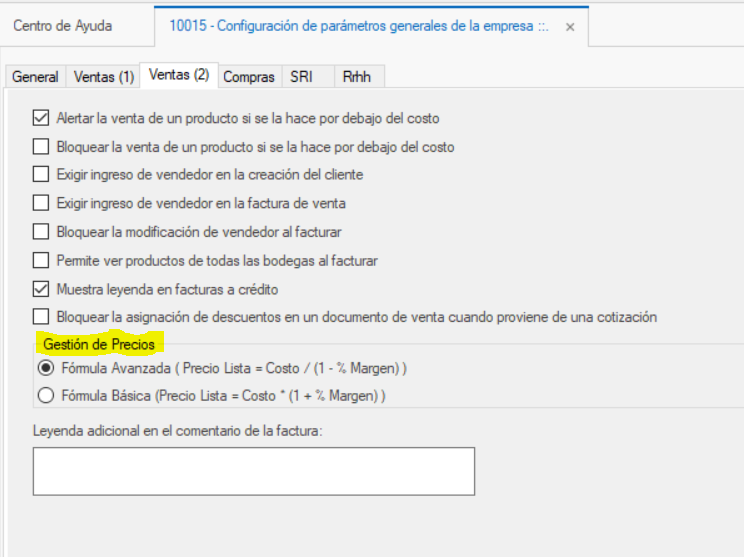Disable Muestra leyenda en facturas a crédito
Viewport: 744px width, 557px height.
[x=41, y=289]
